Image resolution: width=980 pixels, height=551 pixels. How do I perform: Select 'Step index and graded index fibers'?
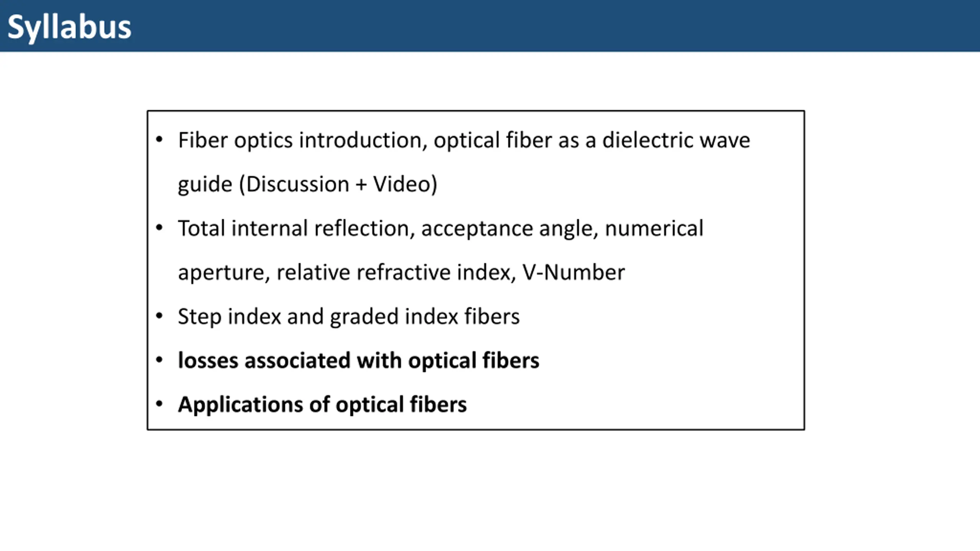pyautogui.click(x=349, y=317)
